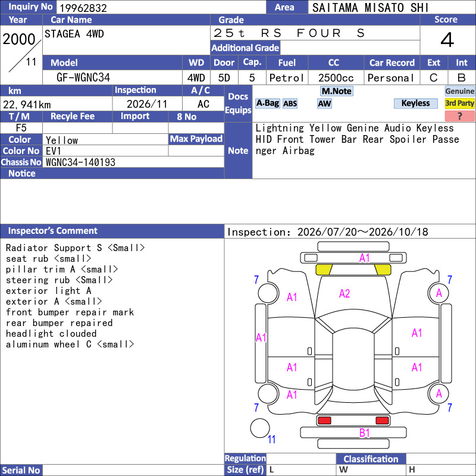This screenshot has width=476, height=476.
Task: Click the 2500cc displacement value
Action: 336,78
